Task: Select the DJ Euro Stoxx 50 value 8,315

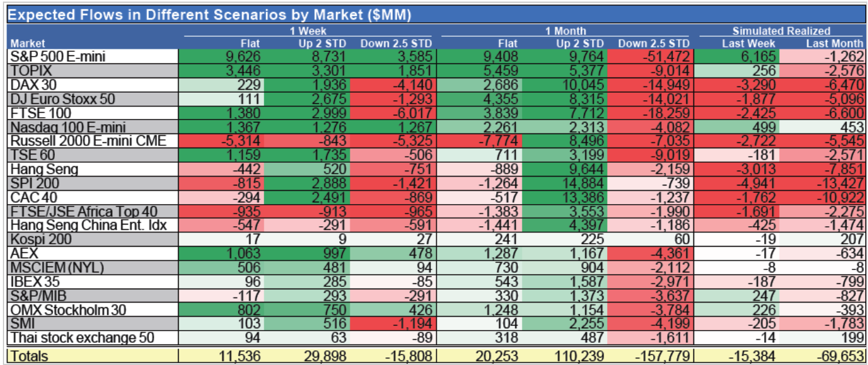Action: coord(587,99)
